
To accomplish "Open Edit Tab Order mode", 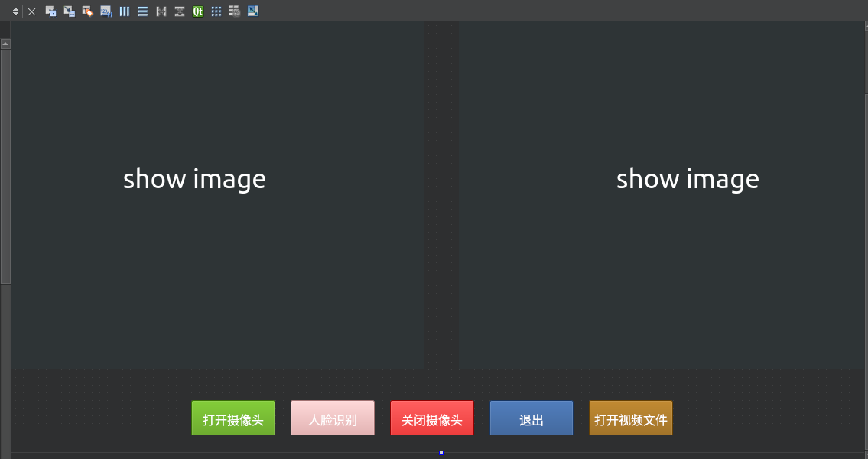I will [x=106, y=11].
